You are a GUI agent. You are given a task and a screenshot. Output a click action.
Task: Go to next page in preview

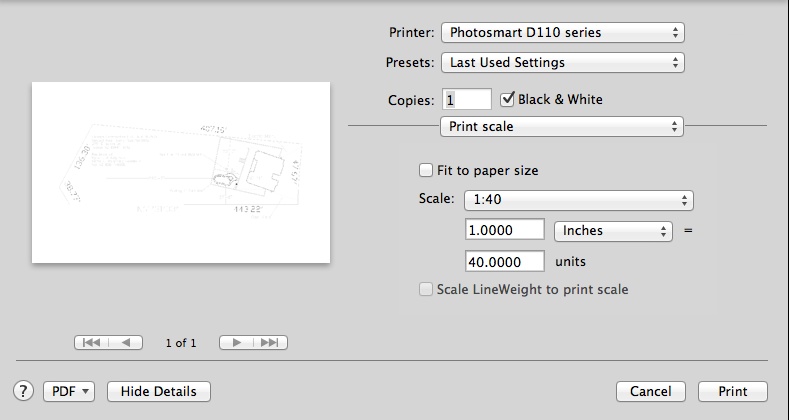pos(236,342)
